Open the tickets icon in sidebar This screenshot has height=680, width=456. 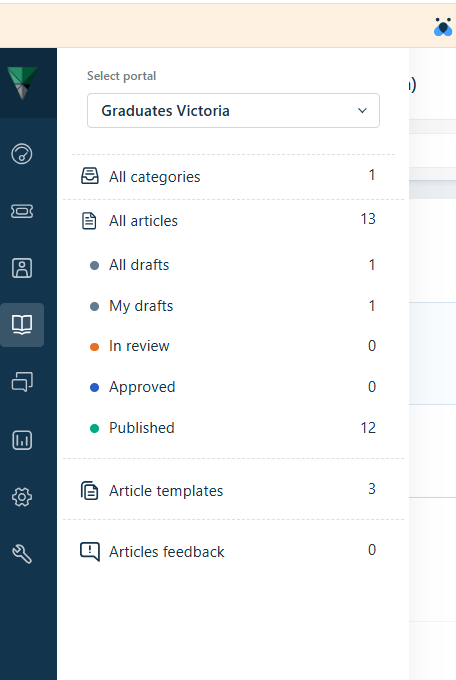click(22, 211)
